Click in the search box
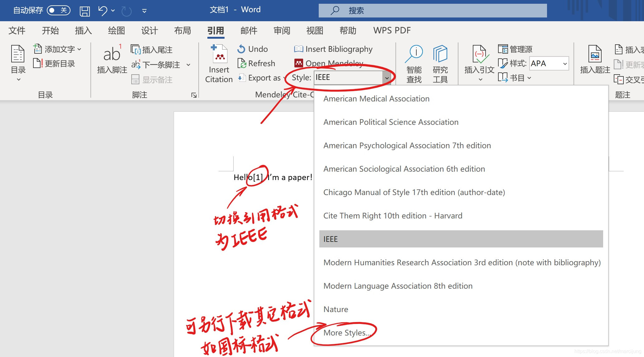 pyautogui.click(x=432, y=11)
